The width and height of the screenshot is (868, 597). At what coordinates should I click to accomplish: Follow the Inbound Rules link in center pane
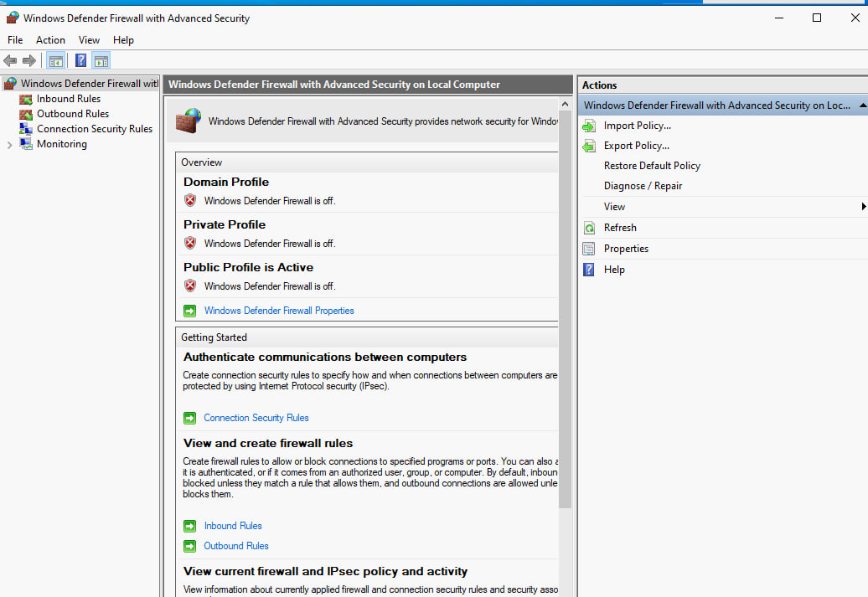point(233,526)
